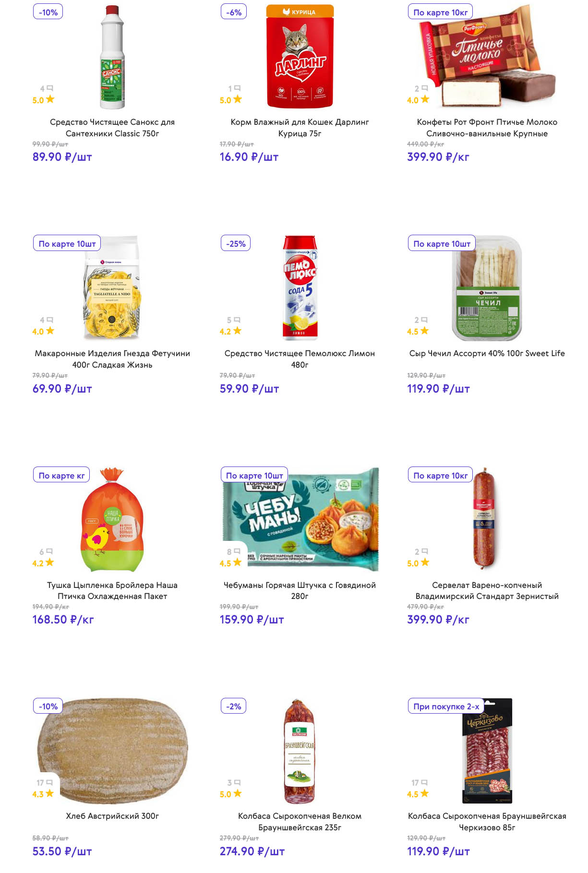Click the rating star for Черкизово sausage

coord(424,794)
